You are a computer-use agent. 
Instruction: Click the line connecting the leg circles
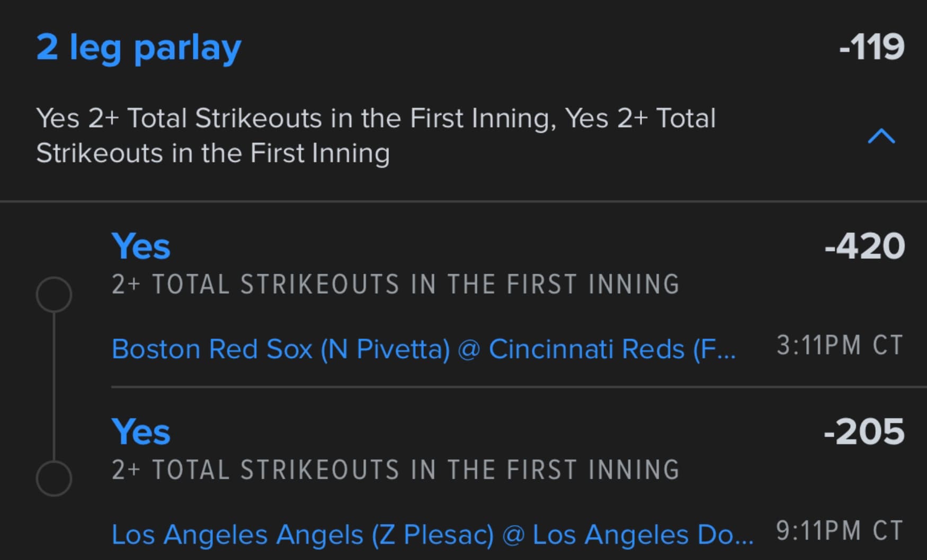[54, 386]
